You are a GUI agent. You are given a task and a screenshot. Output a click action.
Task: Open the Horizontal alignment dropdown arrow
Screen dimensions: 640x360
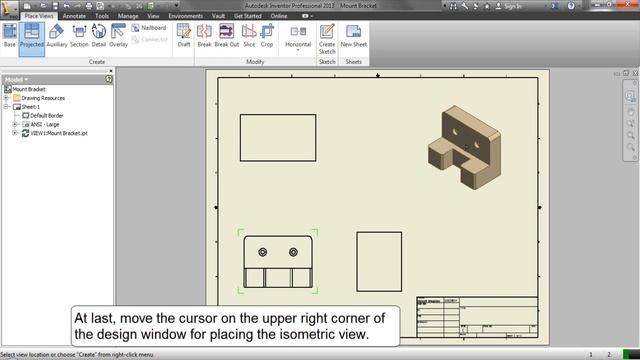coord(298,50)
